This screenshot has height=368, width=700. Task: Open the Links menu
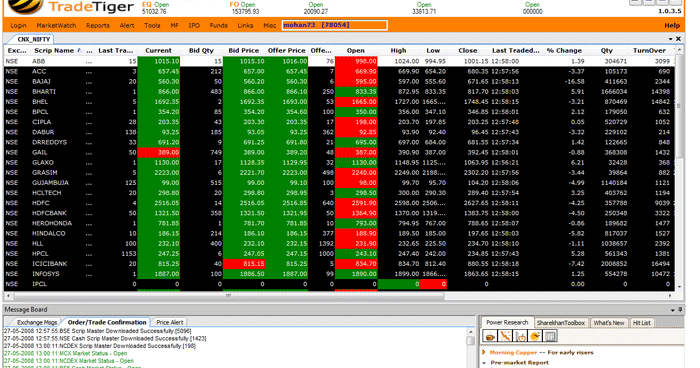coord(245,25)
